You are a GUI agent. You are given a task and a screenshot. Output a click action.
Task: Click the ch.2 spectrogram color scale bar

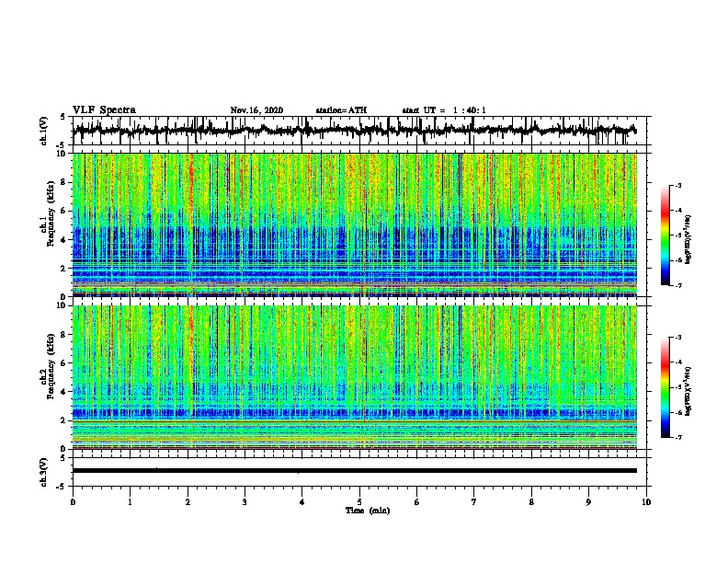click(665, 387)
